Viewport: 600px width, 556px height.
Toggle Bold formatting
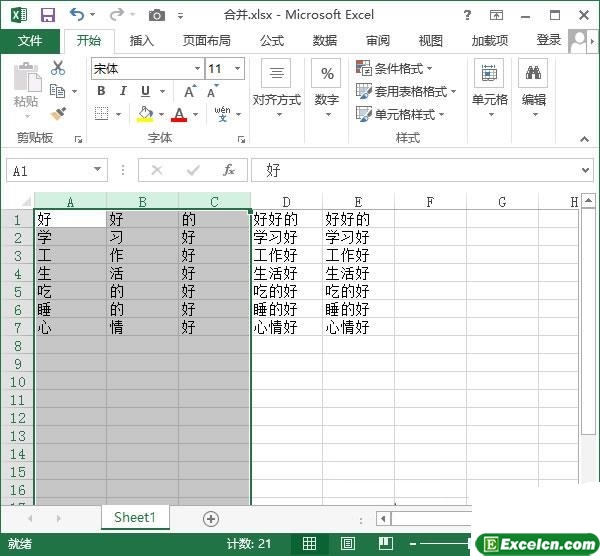point(101,91)
